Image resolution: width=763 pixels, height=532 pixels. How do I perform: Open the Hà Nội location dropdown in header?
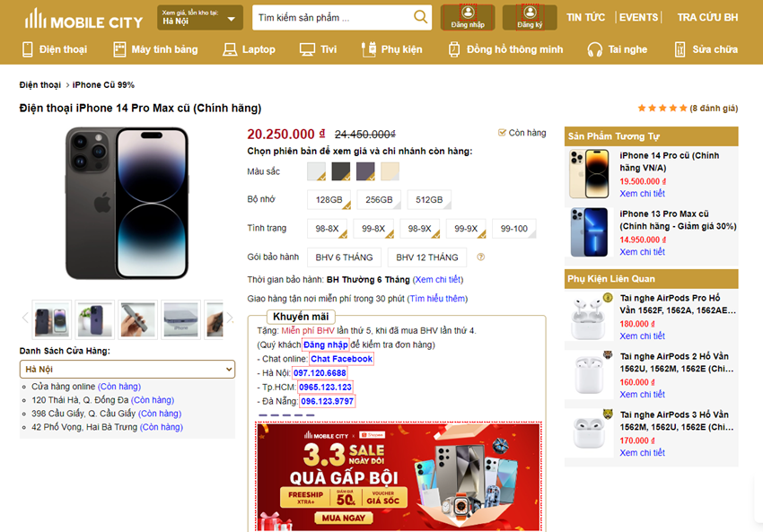pyautogui.click(x=199, y=18)
